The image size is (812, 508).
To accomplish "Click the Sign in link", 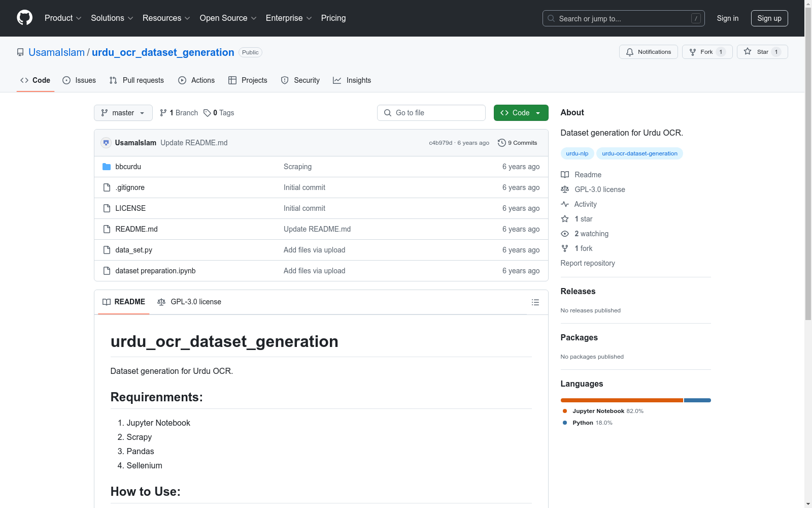I will (x=728, y=18).
